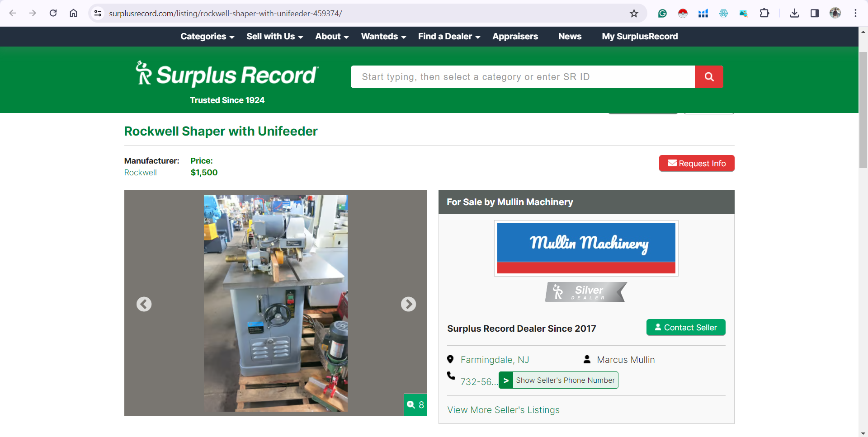The width and height of the screenshot is (868, 437).
Task: Open the Rockwell manufacturer link
Action: click(x=140, y=173)
